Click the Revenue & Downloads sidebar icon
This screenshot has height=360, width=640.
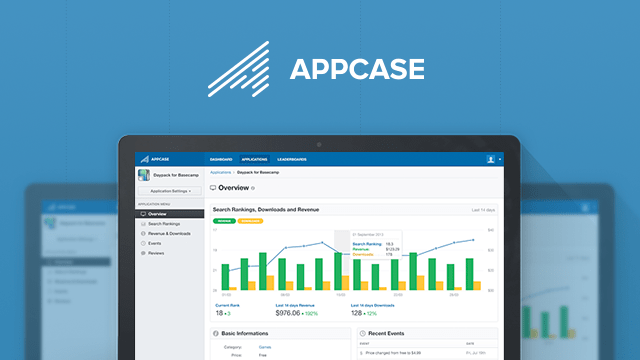[x=143, y=233]
